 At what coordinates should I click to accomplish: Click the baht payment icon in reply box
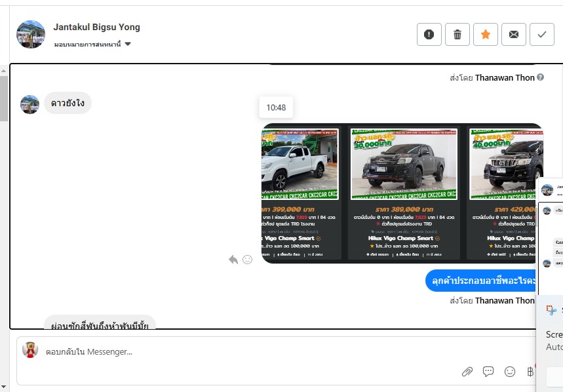point(530,372)
